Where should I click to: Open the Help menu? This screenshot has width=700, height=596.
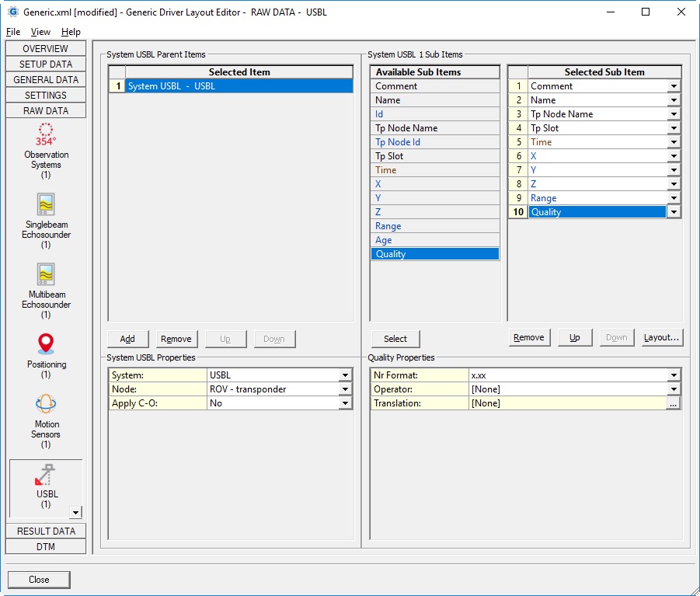point(71,32)
